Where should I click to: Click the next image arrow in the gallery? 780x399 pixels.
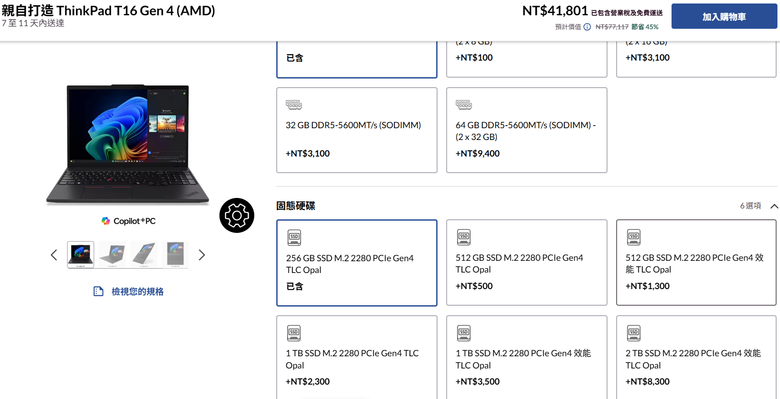tap(201, 255)
